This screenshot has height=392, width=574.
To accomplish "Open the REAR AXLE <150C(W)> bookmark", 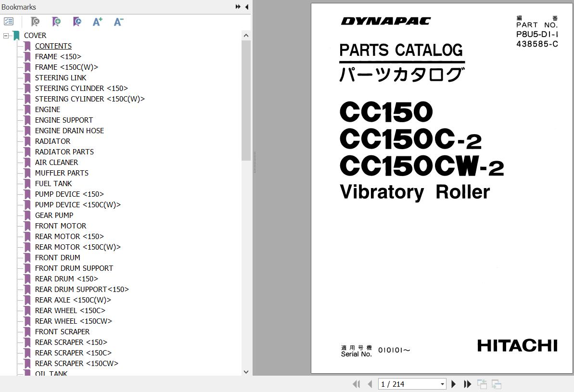I will [73, 300].
